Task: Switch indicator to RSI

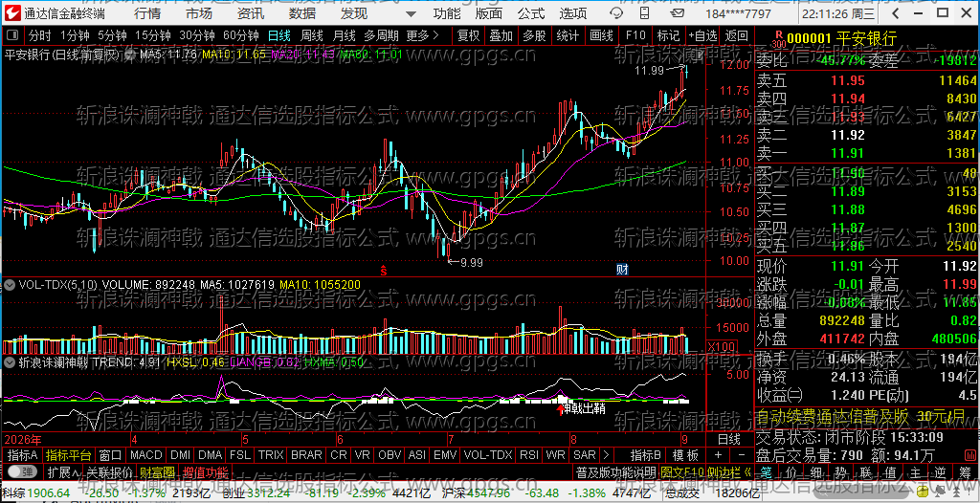Action: point(528,455)
